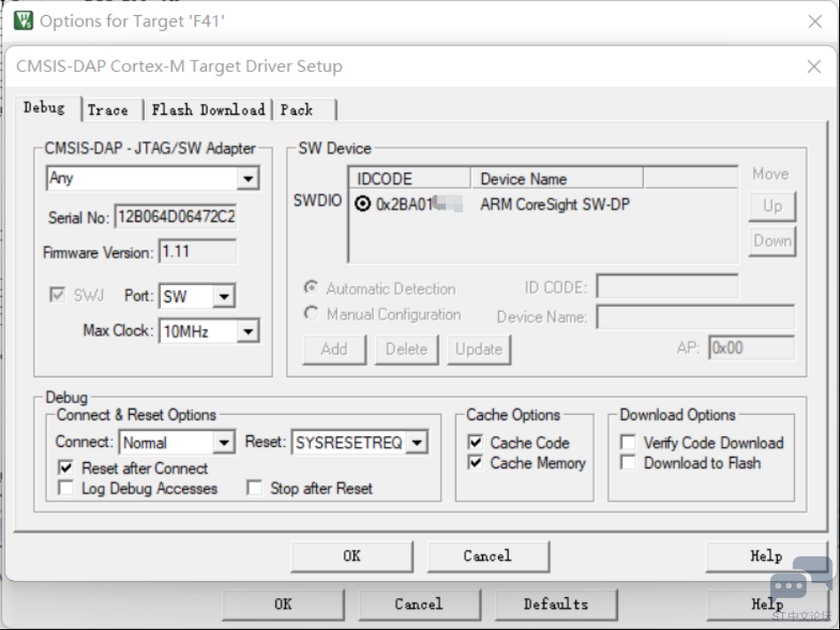Click the AP field showing 0x00
The height and width of the screenshot is (630, 840).
[751, 347]
